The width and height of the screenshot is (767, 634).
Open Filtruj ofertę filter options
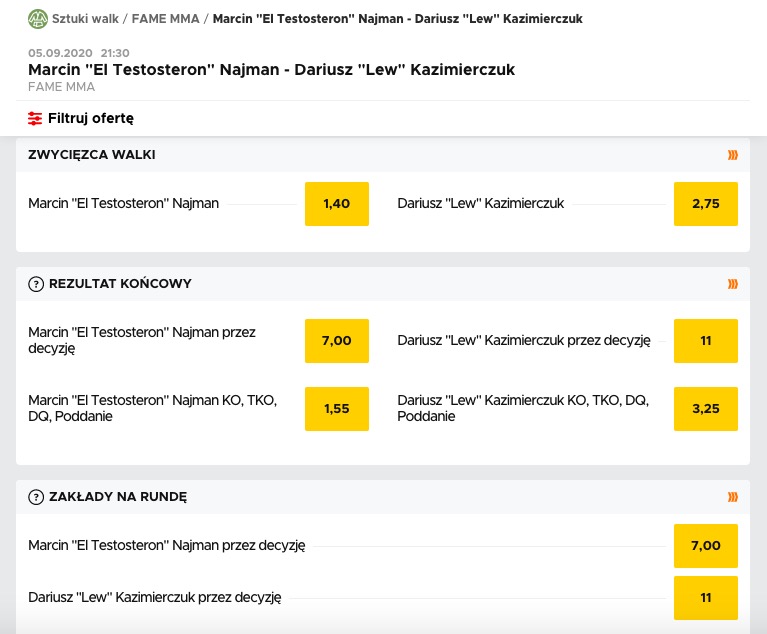[x=81, y=118]
